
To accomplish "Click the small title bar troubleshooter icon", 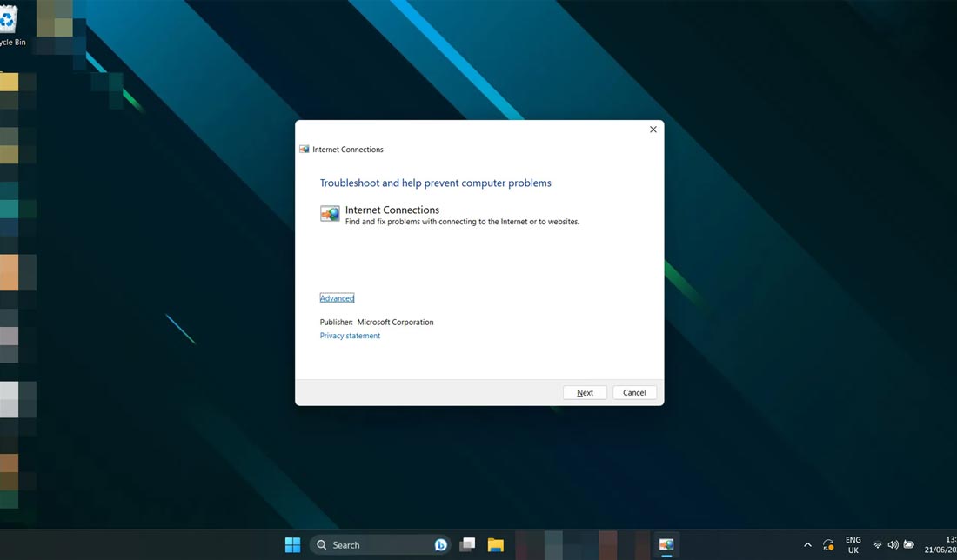I will point(304,150).
